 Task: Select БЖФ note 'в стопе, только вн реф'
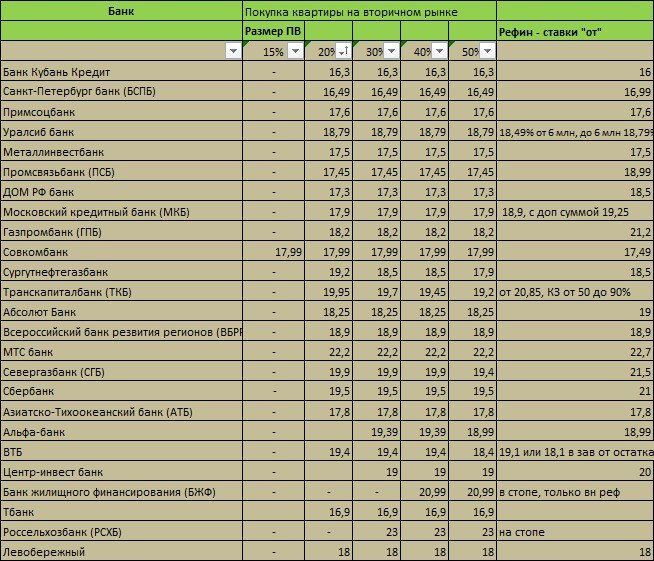coord(575,492)
